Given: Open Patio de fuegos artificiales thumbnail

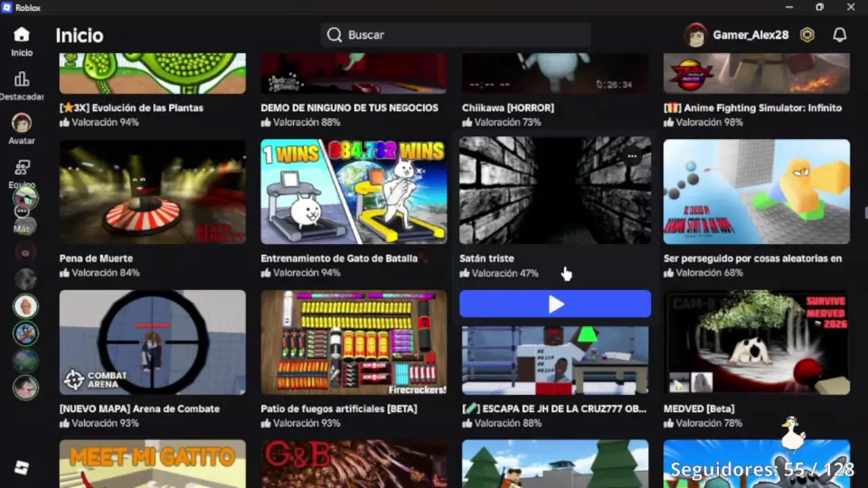Looking at the screenshot, I should pyautogui.click(x=354, y=342).
